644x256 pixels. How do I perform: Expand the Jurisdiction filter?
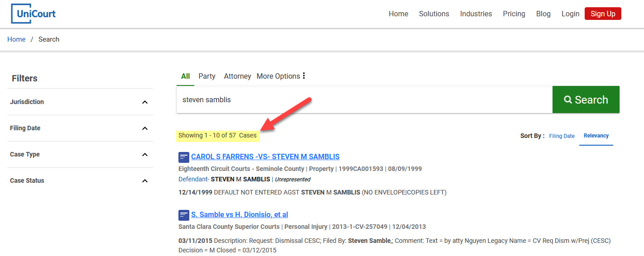144,102
